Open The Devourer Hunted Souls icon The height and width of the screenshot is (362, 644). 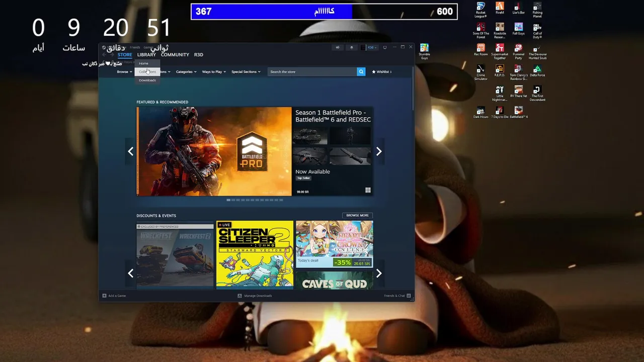point(537,52)
